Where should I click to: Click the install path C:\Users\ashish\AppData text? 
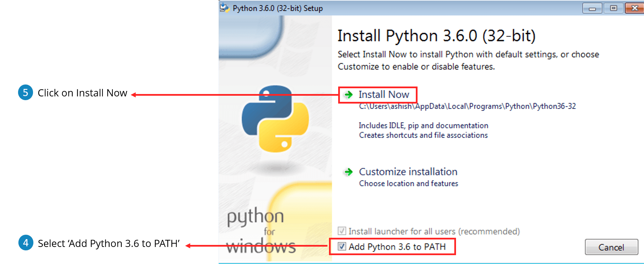point(467,106)
